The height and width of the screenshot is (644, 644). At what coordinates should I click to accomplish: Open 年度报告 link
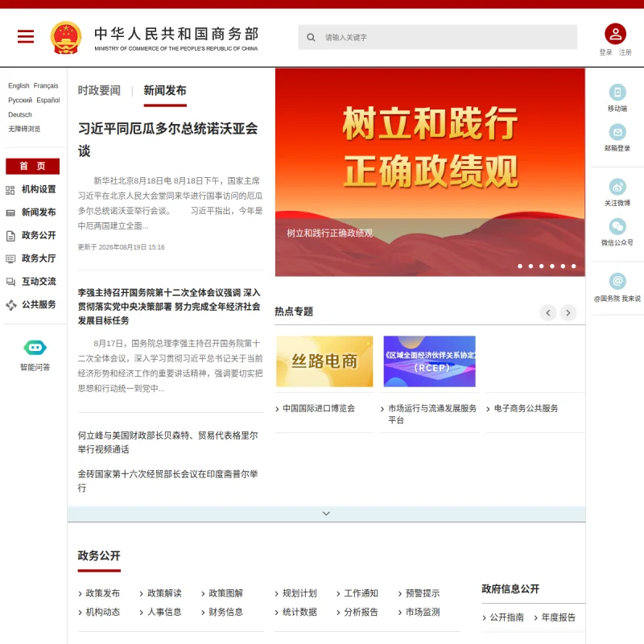pos(559,617)
